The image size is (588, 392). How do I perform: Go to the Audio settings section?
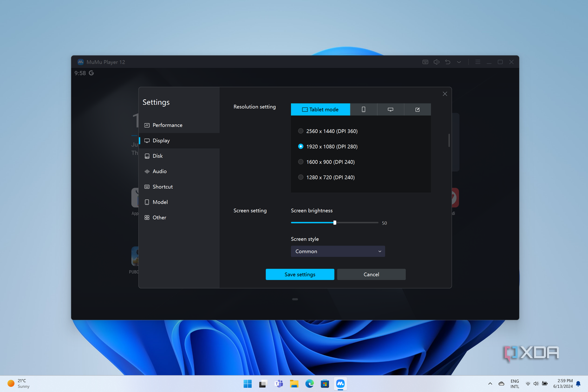point(179,171)
